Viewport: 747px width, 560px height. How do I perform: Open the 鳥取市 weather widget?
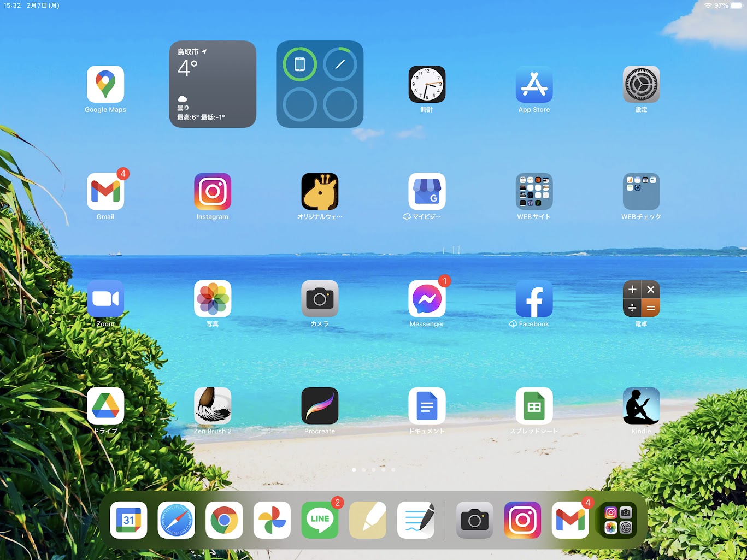click(213, 84)
